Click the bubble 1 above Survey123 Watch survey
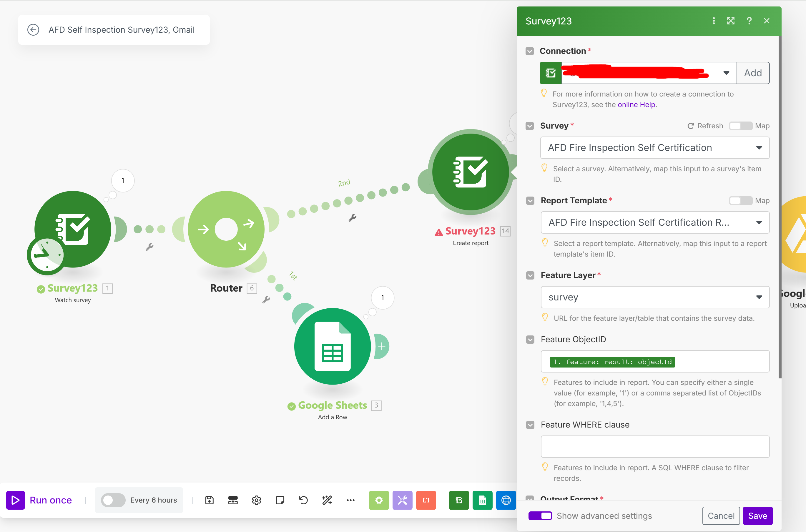 [x=123, y=180]
